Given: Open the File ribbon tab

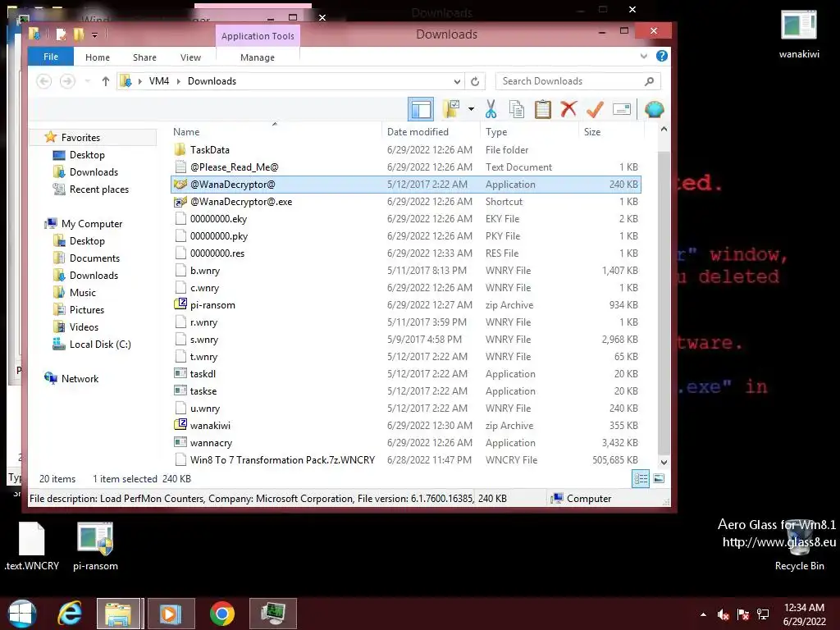Looking at the screenshot, I should [x=51, y=57].
